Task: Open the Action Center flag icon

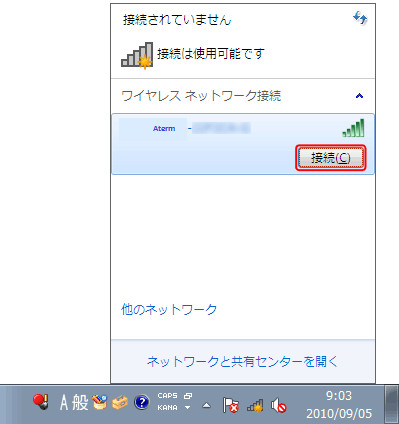Action: click(x=231, y=405)
